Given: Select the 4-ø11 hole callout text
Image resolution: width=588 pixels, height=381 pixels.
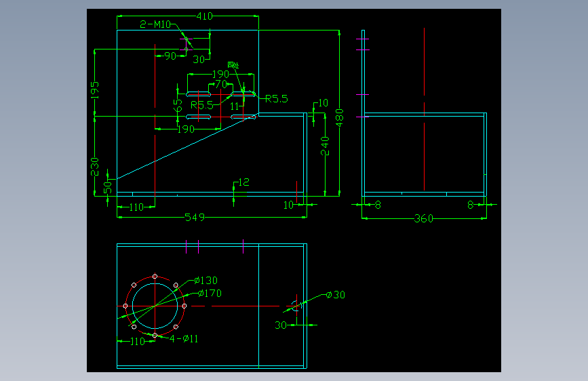Looking at the screenshot, I should (184, 339).
